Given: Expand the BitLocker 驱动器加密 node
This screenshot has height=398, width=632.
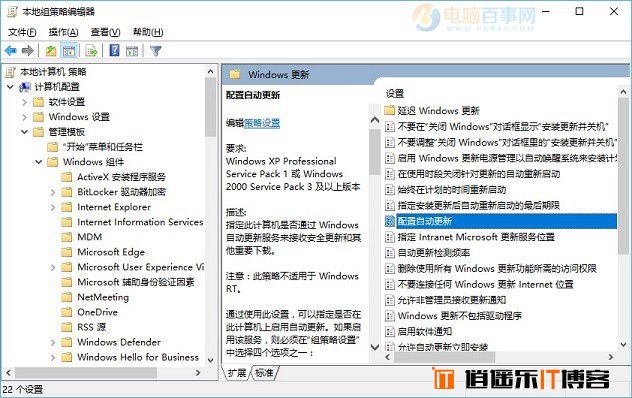Looking at the screenshot, I should click(53, 192).
